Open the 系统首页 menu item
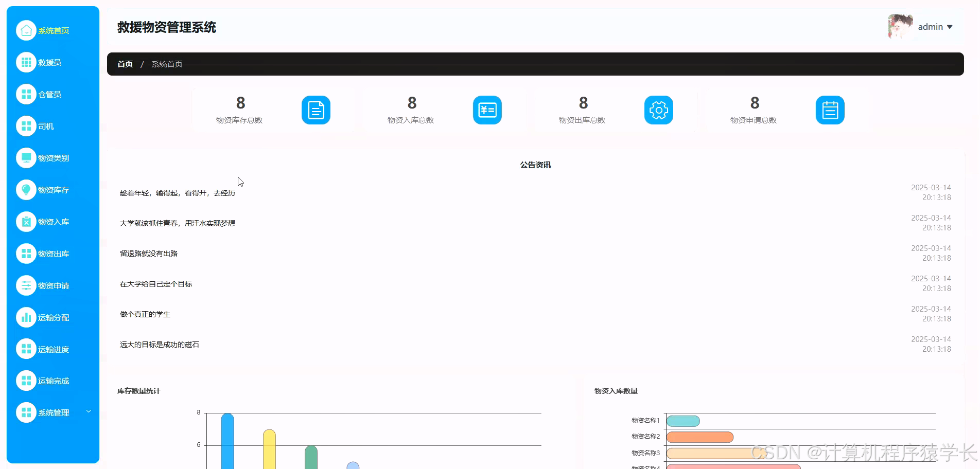The height and width of the screenshot is (469, 980). pos(53,30)
